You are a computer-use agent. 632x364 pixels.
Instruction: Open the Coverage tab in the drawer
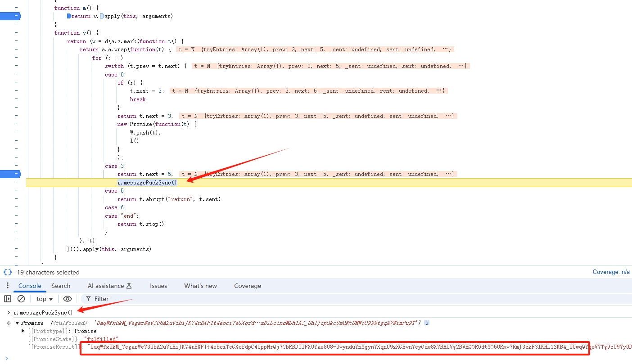coord(248,286)
